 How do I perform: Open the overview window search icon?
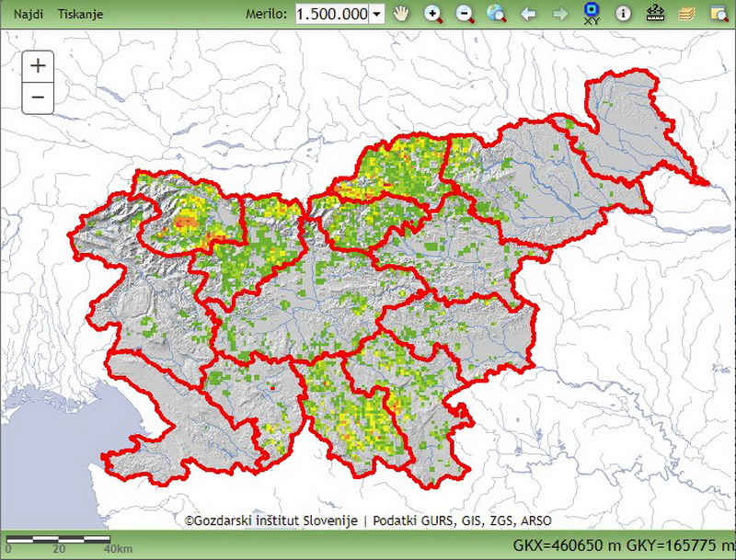719,14
